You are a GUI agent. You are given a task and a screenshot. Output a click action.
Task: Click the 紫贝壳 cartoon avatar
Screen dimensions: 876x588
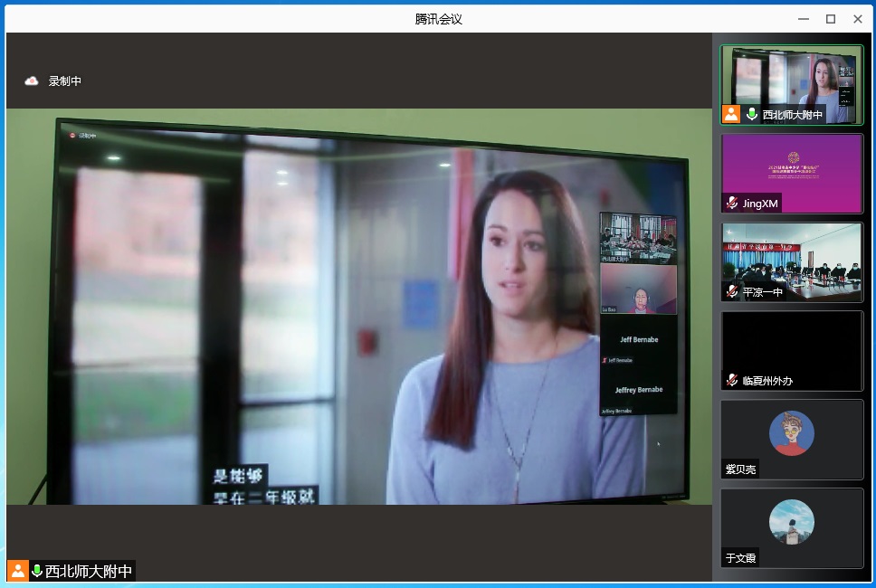(x=792, y=433)
